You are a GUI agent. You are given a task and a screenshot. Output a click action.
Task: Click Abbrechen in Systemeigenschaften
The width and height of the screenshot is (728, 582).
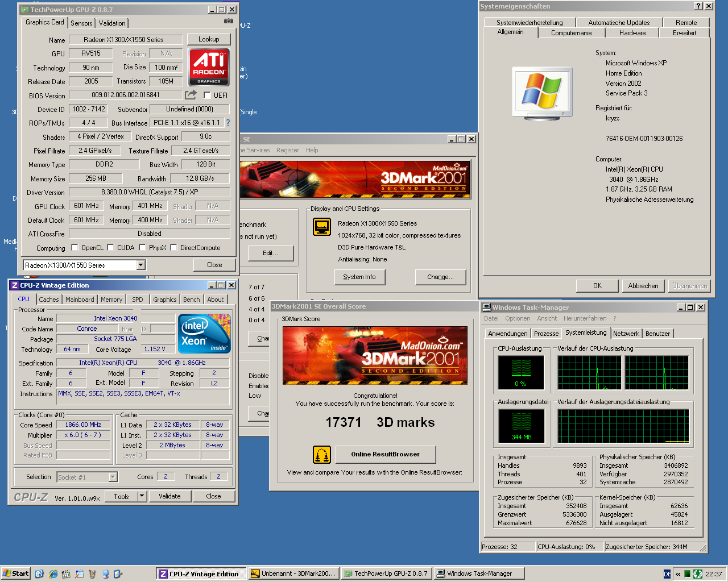click(643, 286)
